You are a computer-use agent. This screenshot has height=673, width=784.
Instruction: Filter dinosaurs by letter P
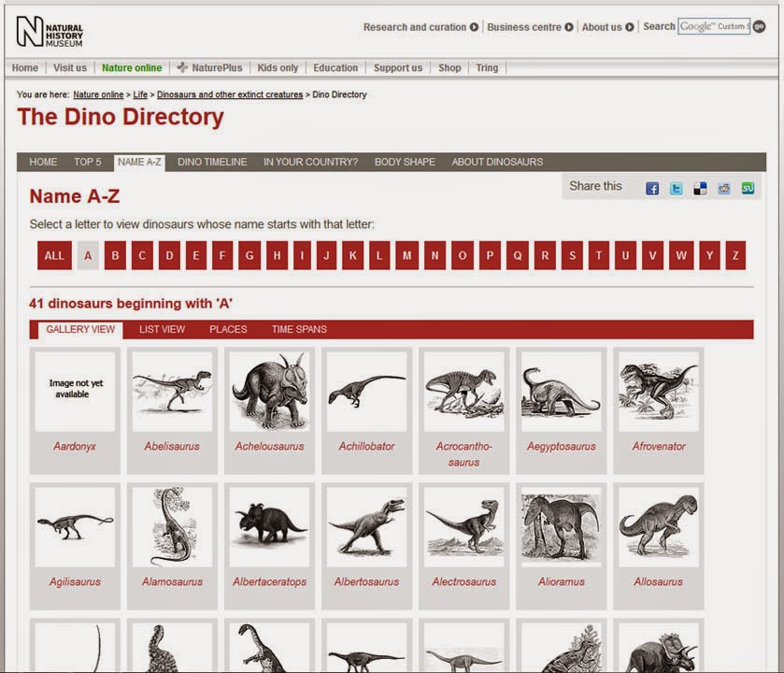[x=490, y=255]
